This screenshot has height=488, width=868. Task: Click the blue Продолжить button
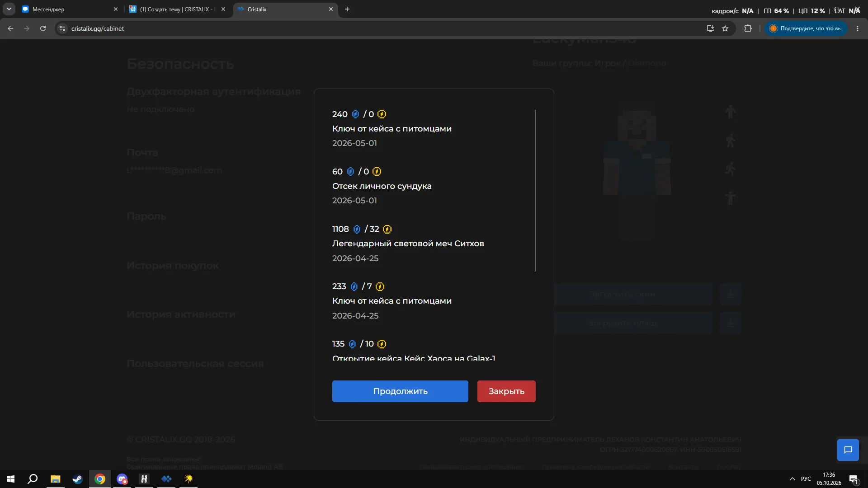click(x=400, y=391)
